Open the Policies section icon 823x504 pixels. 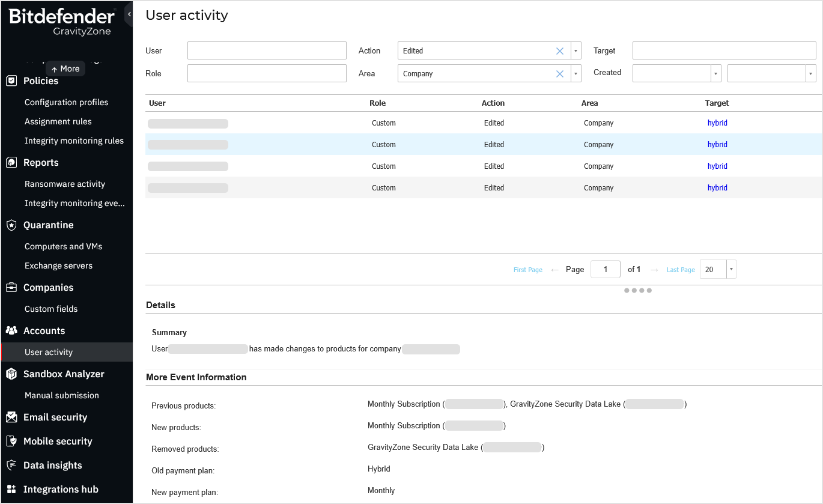click(13, 80)
